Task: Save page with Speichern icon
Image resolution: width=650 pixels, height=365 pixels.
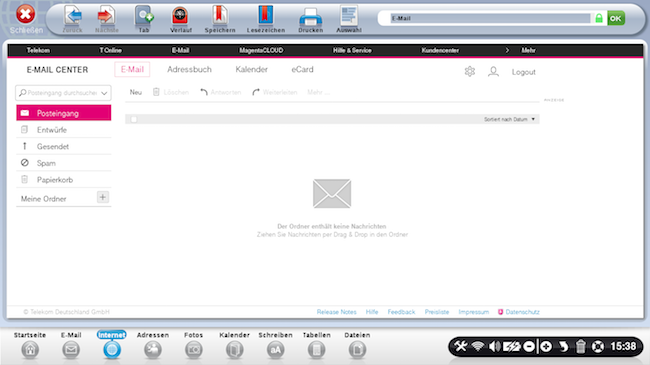Action: tap(220, 16)
